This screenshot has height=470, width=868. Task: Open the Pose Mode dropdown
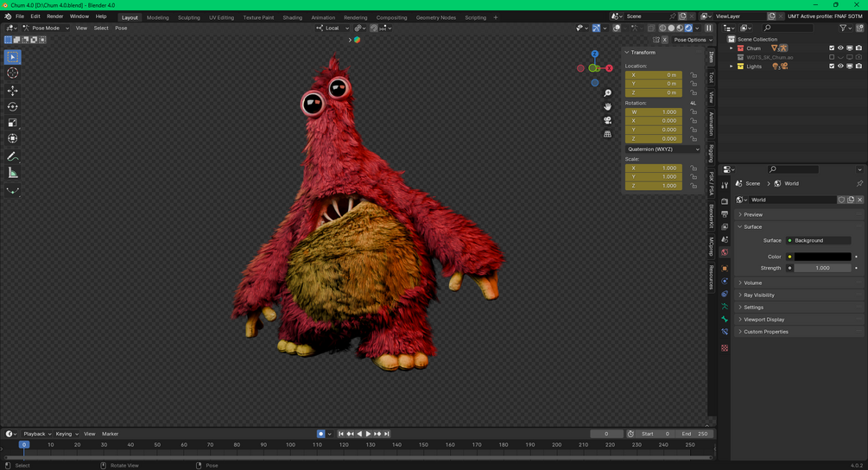pyautogui.click(x=46, y=28)
